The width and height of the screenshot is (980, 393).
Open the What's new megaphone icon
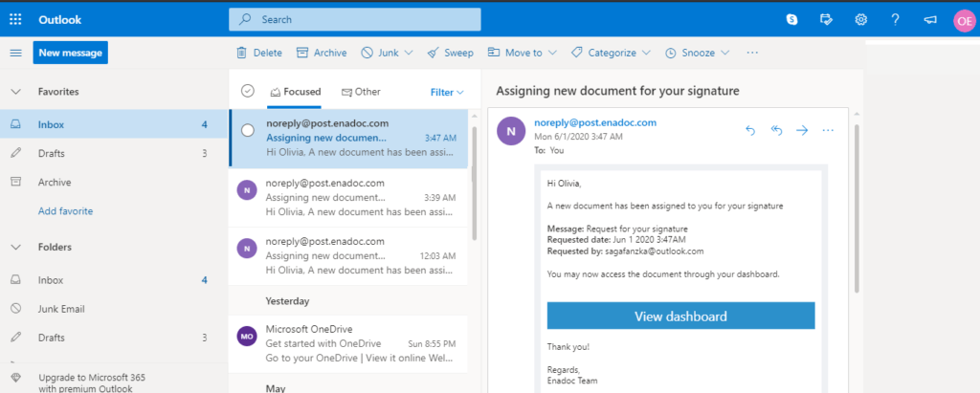click(x=930, y=20)
